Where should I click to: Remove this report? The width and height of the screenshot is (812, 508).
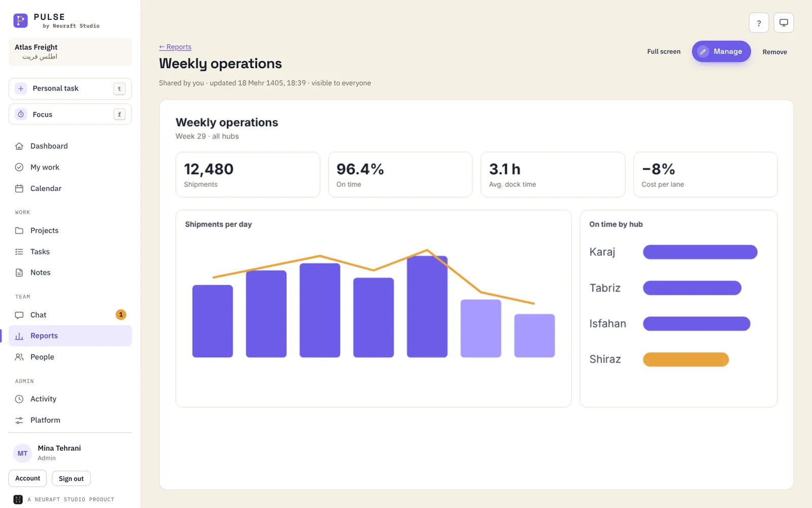click(x=774, y=52)
